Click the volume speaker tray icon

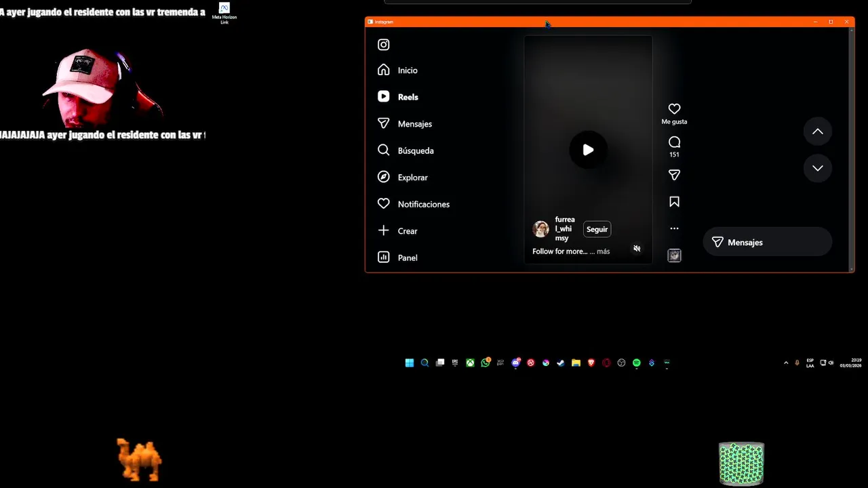click(x=831, y=363)
